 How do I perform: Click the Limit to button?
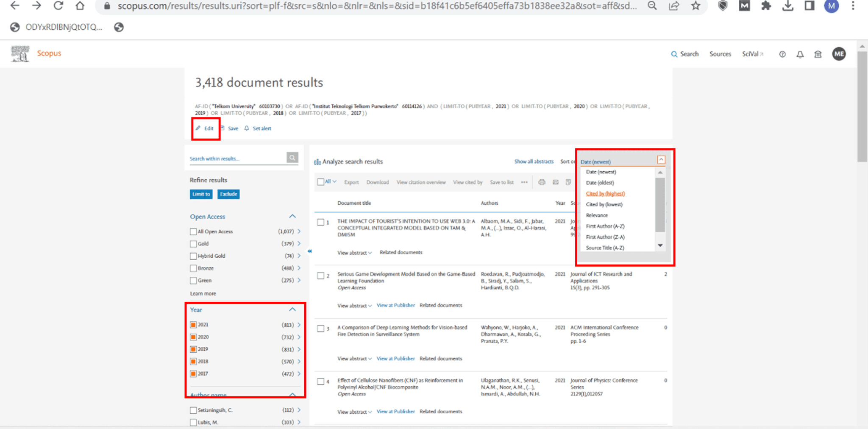(201, 194)
